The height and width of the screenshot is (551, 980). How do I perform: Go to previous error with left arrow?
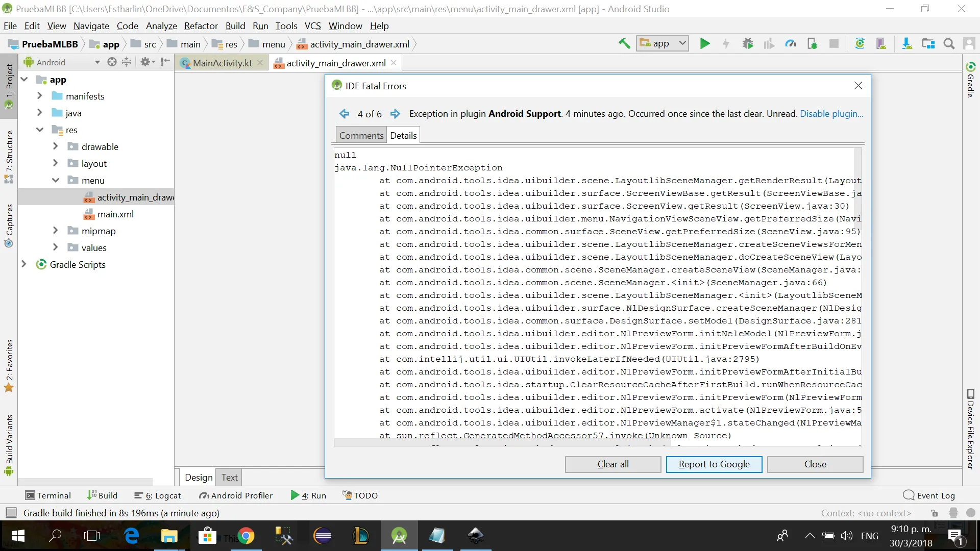(x=345, y=114)
